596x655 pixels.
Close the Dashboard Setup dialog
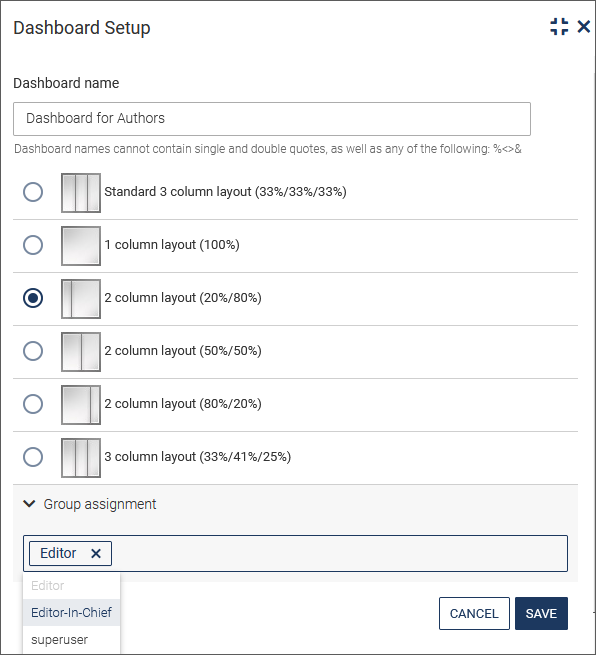pyautogui.click(x=583, y=27)
